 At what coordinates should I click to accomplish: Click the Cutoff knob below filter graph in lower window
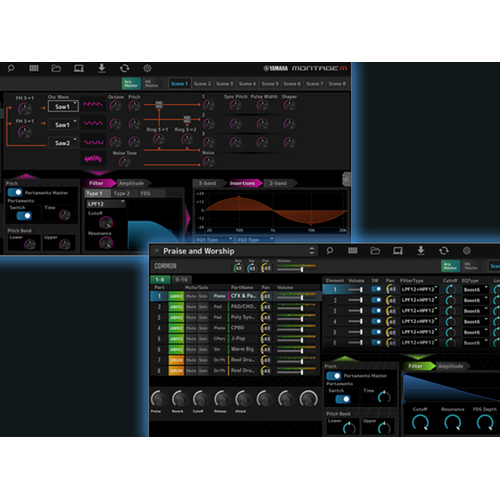point(420,422)
